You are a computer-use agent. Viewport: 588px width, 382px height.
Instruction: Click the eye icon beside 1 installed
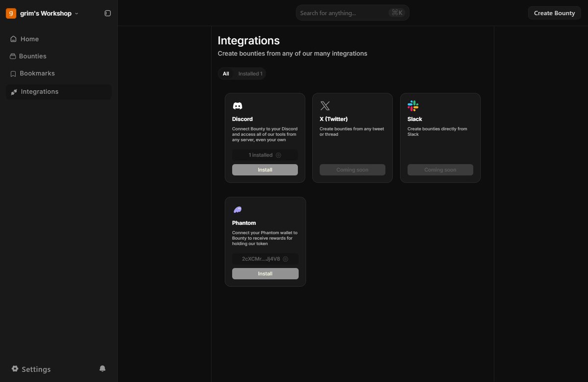pos(278,155)
